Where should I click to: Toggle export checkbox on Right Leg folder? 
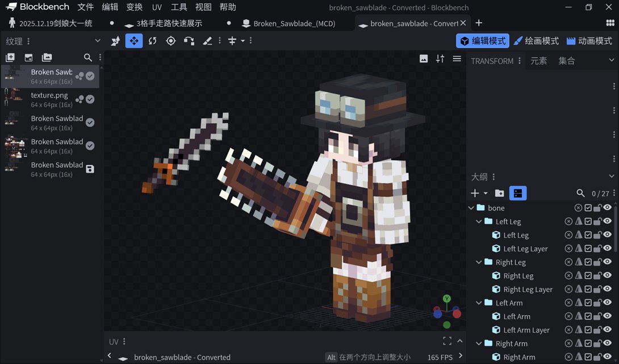[588, 262]
